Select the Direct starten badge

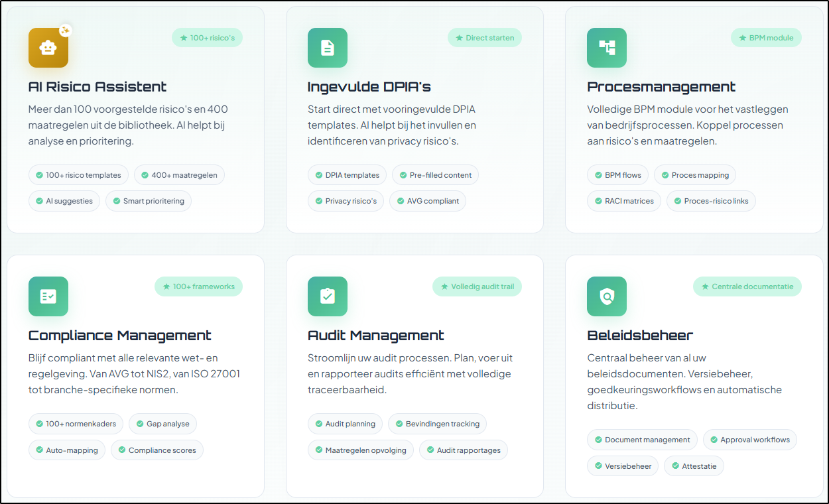pyautogui.click(x=484, y=38)
